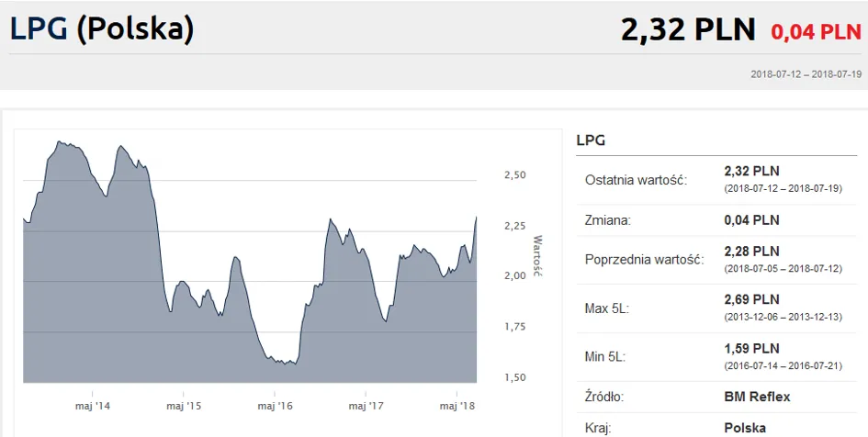This screenshot has height=437, width=868.
Task: Click the large 2,32 PLN header price
Action: pos(688,29)
